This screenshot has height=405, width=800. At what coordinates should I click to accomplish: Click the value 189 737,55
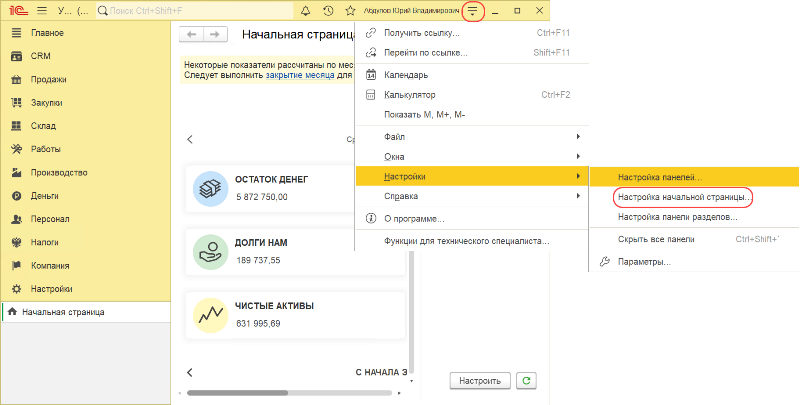coord(258,260)
